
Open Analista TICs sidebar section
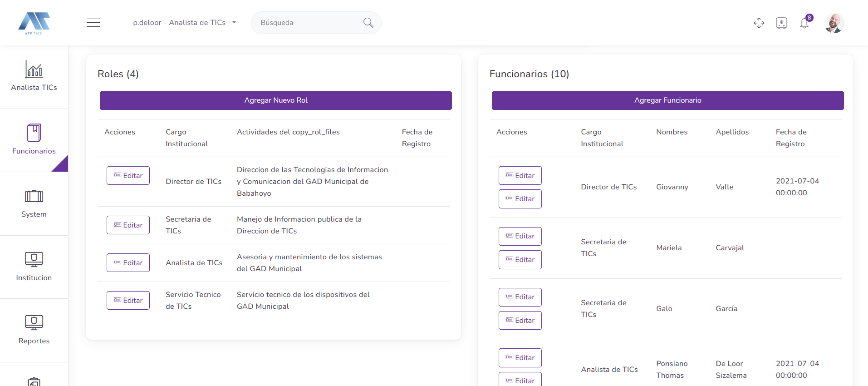[x=34, y=76]
